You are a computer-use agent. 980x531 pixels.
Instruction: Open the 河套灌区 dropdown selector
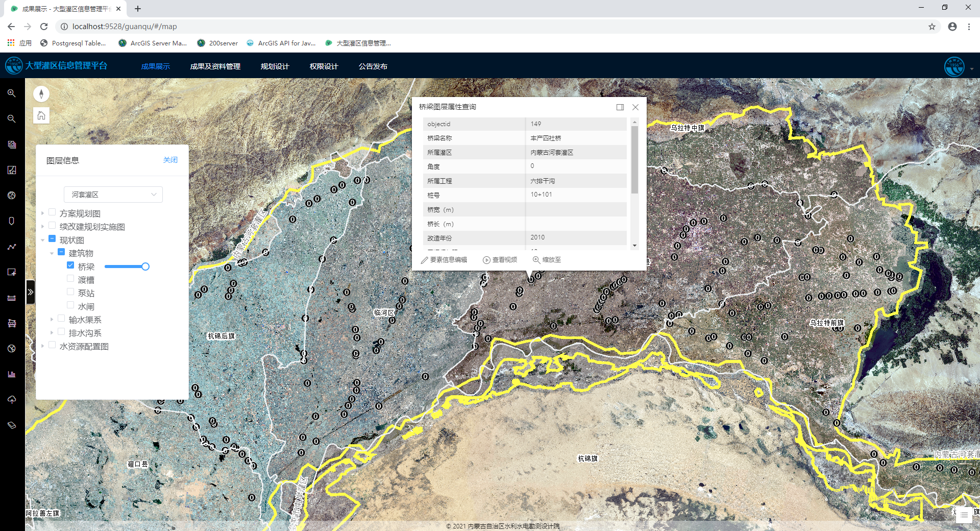tap(113, 195)
